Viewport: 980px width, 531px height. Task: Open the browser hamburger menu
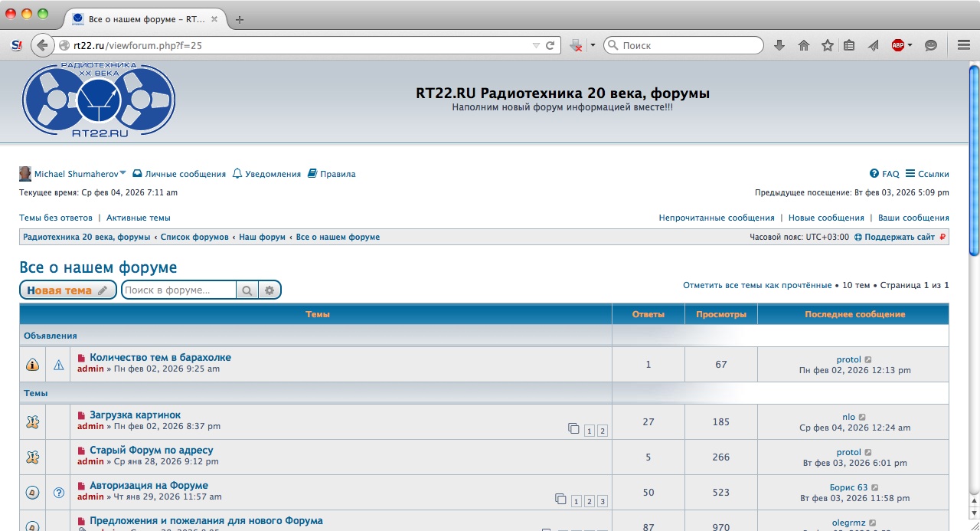[963, 45]
